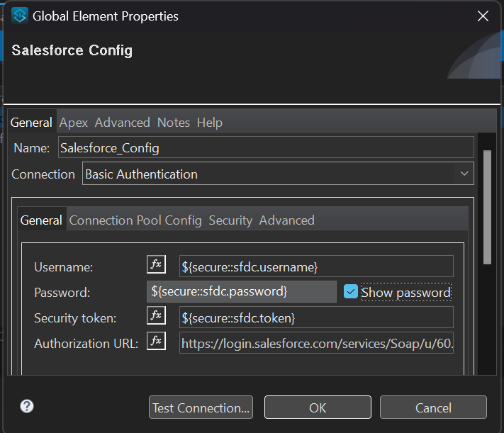The width and height of the screenshot is (504, 433).
Task: Click the fx button beside Security token
Action: [156, 316]
